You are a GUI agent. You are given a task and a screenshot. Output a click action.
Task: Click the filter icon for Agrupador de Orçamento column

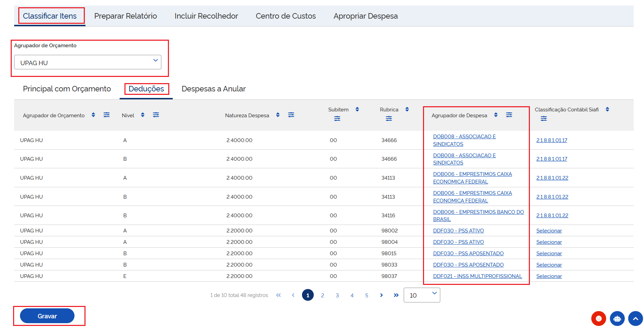coord(107,115)
